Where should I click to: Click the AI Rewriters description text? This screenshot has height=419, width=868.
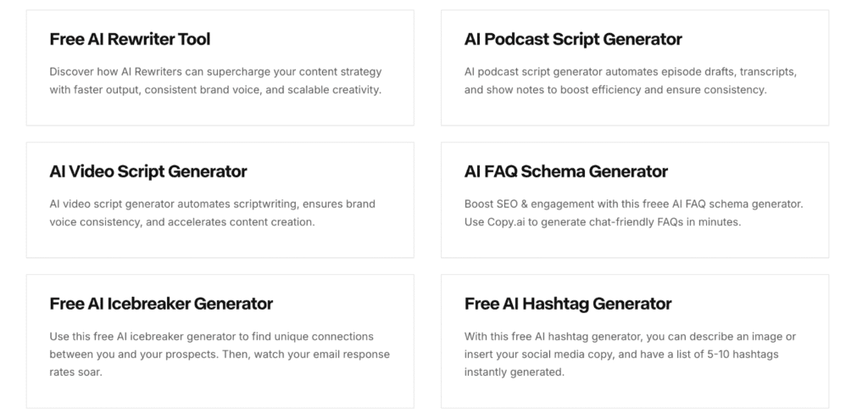pos(216,81)
